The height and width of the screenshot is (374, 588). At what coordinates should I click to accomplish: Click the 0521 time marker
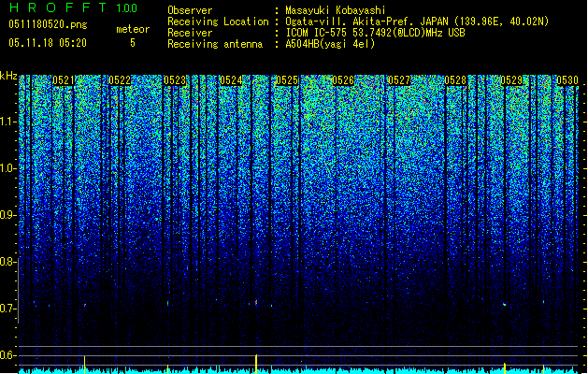pyautogui.click(x=64, y=80)
